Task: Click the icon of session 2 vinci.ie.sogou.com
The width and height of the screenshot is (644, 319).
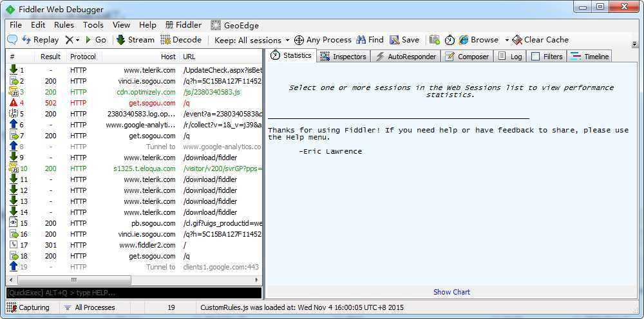Action: pyautogui.click(x=14, y=81)
